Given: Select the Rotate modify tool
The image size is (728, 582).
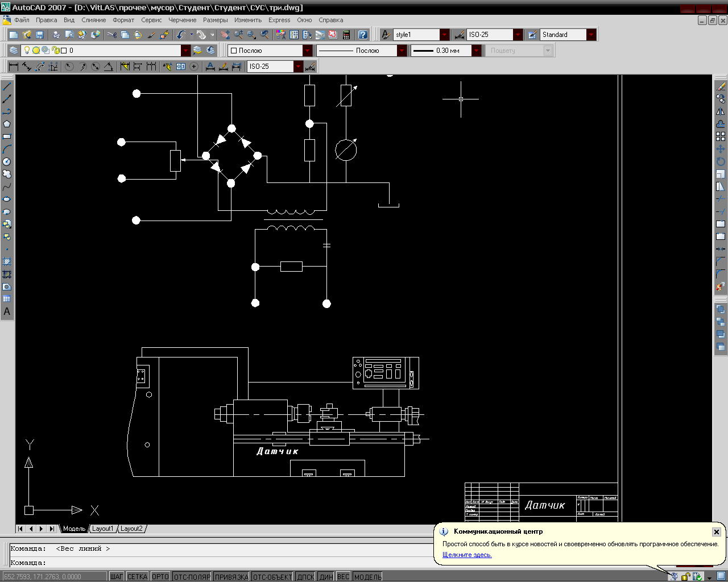Looking at the screenshot, I should 721,161.
